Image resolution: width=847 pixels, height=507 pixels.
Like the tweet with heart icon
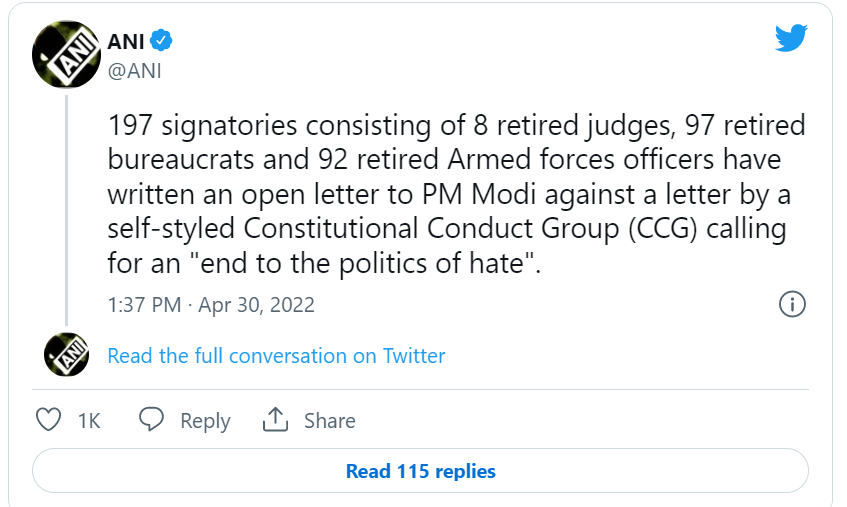click(x=49, y=420)
